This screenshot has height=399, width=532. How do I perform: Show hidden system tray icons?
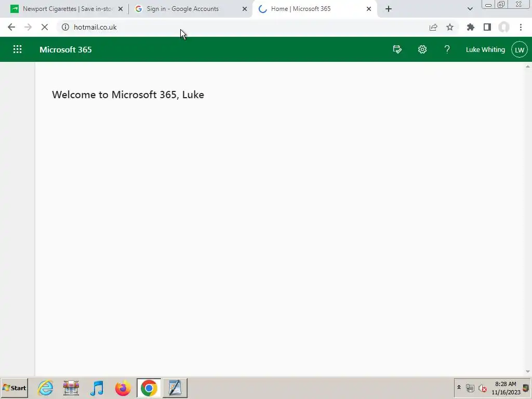(x=459, y=388)
